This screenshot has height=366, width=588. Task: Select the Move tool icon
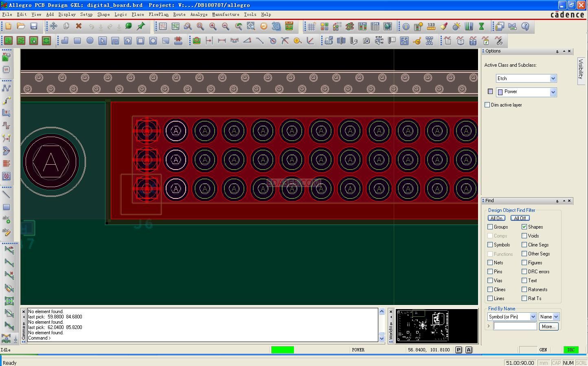coord(53,26)
